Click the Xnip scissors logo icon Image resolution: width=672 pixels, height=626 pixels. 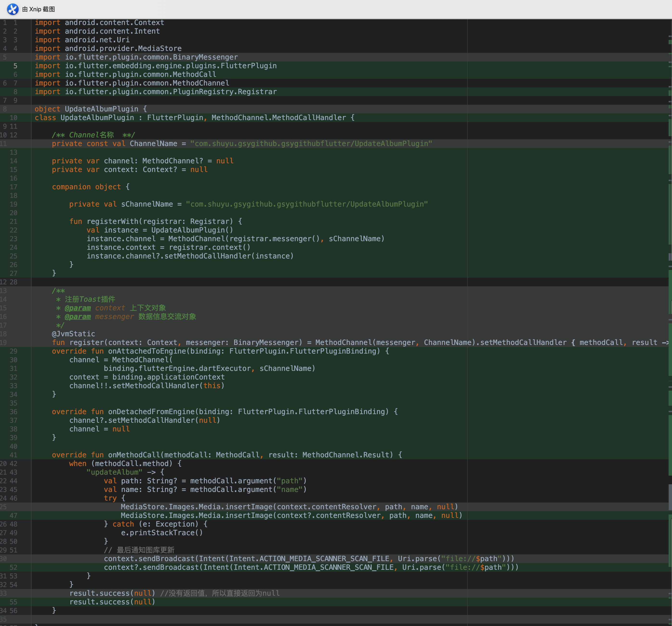tap(12, 9)
